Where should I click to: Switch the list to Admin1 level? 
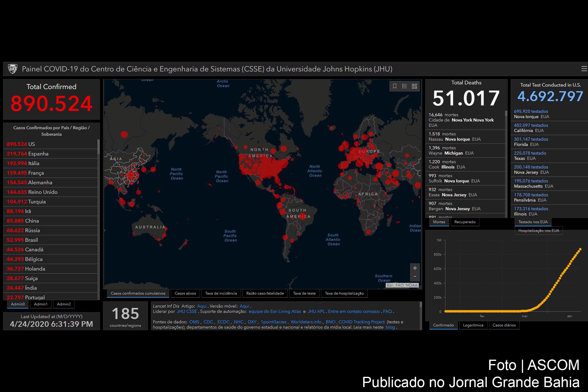point(40,304)
